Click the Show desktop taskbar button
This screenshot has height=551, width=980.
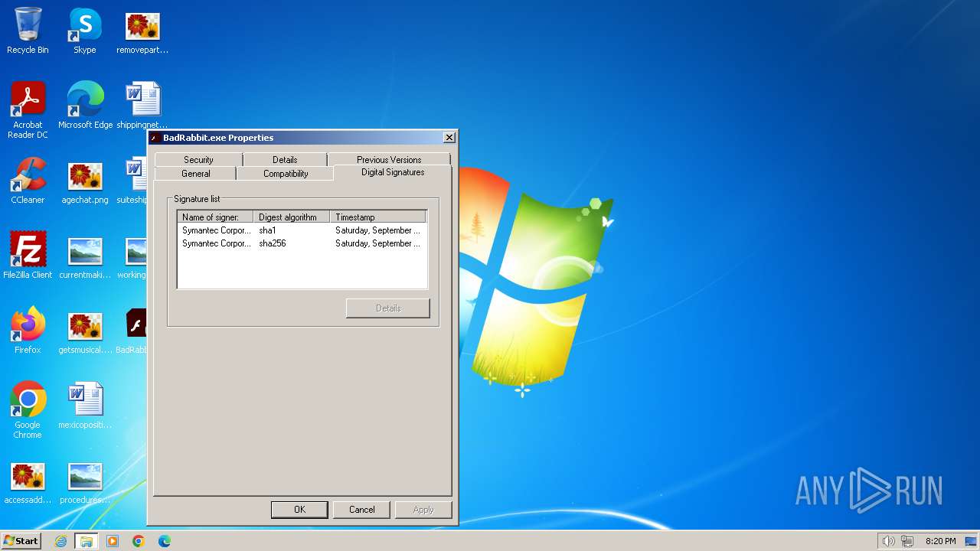click(972, 541)
